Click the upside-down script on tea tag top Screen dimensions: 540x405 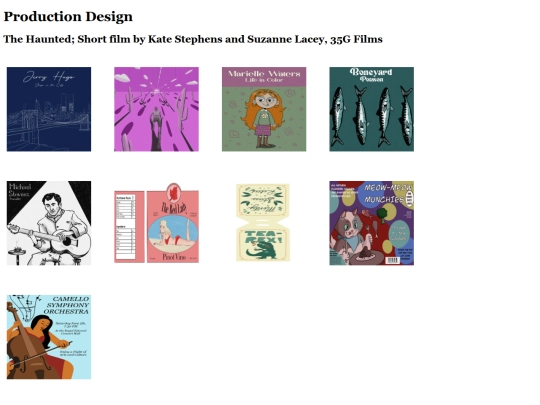tap(263, 200)
